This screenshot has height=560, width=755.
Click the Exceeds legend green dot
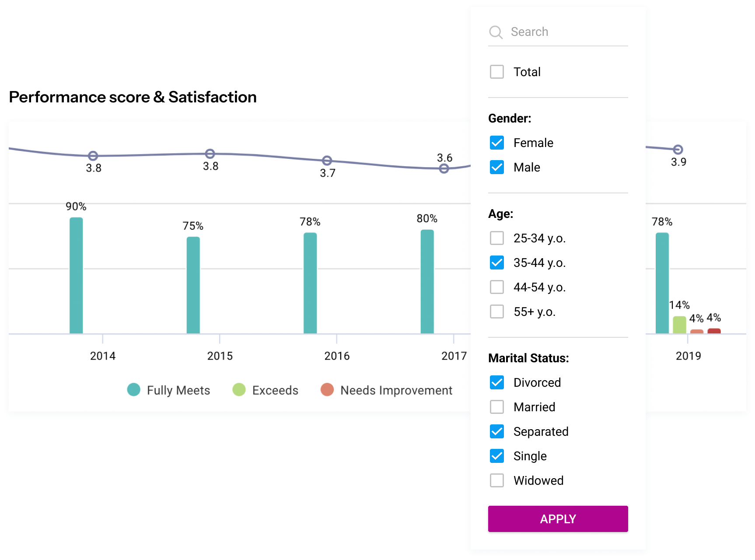pos(239,389)
